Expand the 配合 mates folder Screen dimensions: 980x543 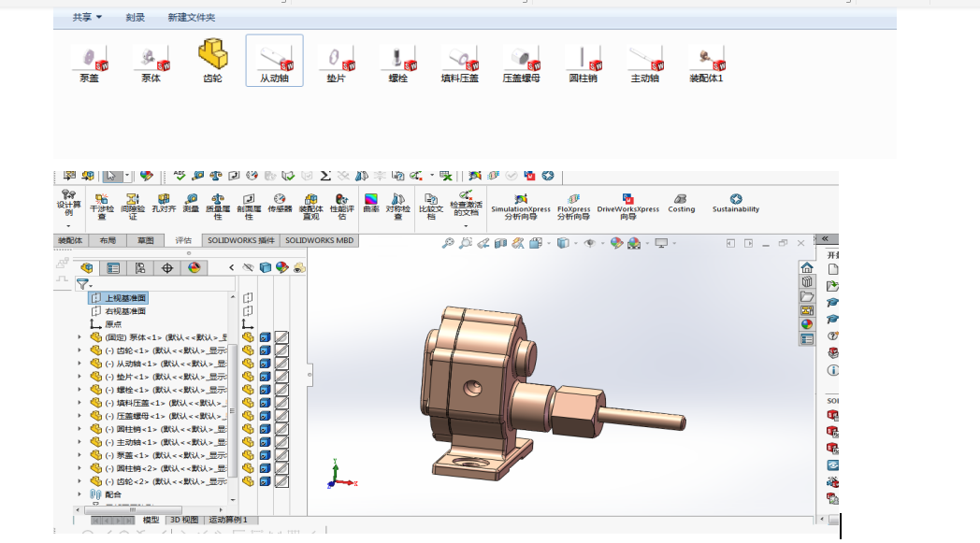(x=79, y=493)
